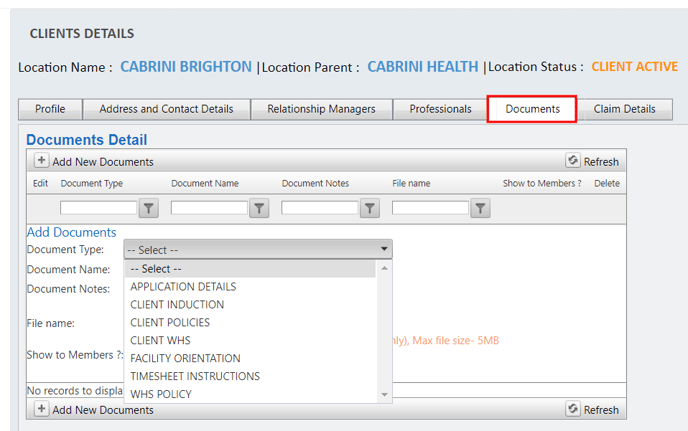Choose the -- Select -- list option
This screenshot has height=431, width=688.
250,269
